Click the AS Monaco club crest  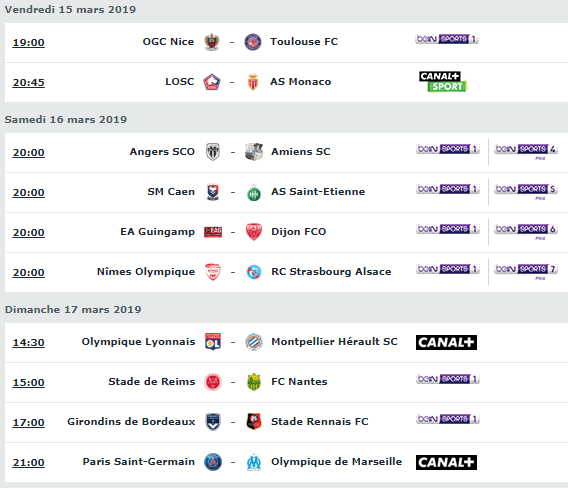253,82
